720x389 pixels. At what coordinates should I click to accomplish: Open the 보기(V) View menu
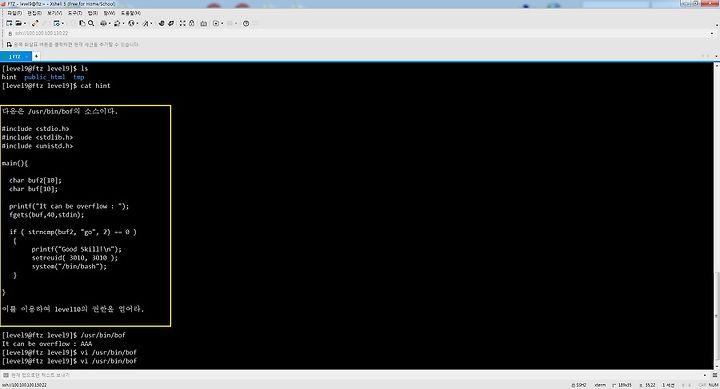[55, 13]
